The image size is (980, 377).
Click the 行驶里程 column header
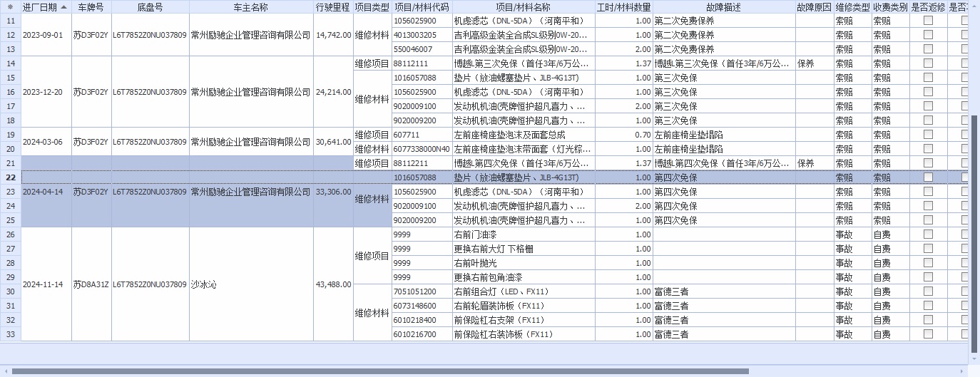333,7
